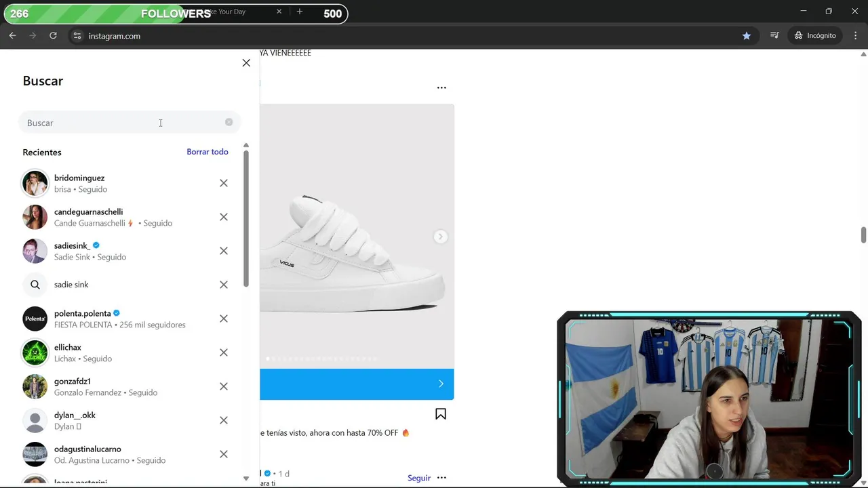Open post options menu above sneaker ad

tap(441, 87)
